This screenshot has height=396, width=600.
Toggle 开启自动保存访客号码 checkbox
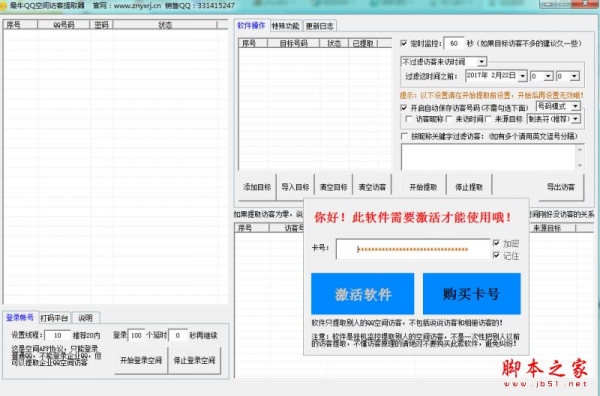[x=404, y=108]
